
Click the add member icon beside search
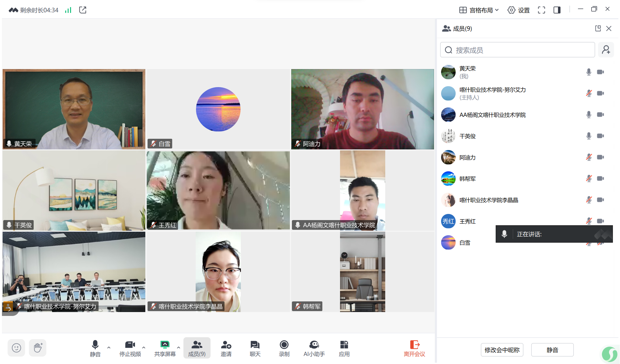point(605,50)
